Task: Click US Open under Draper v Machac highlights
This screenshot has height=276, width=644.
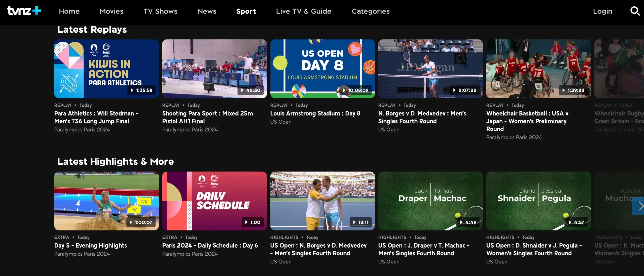Action: [389, 262]
